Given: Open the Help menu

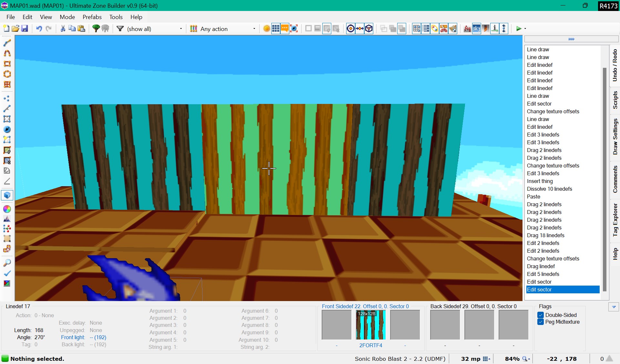Looking at the screenshot, I should click(x=136, y=17).
